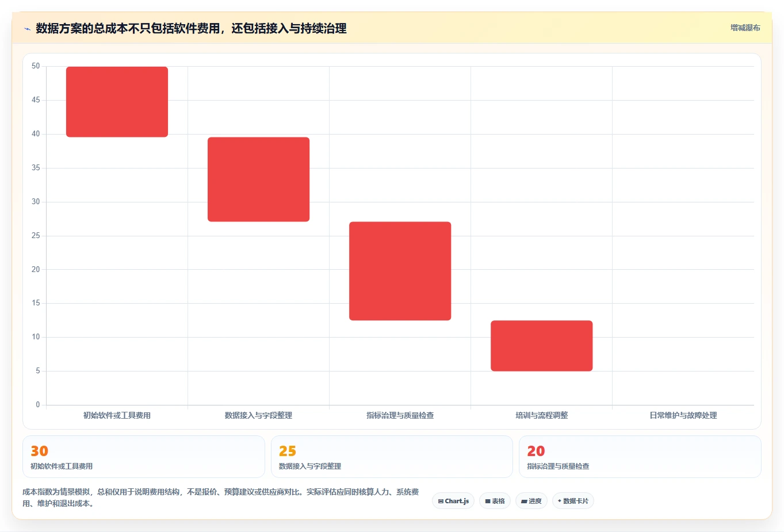Click the 数据卡片 tag chip

[x=573, y=501]
